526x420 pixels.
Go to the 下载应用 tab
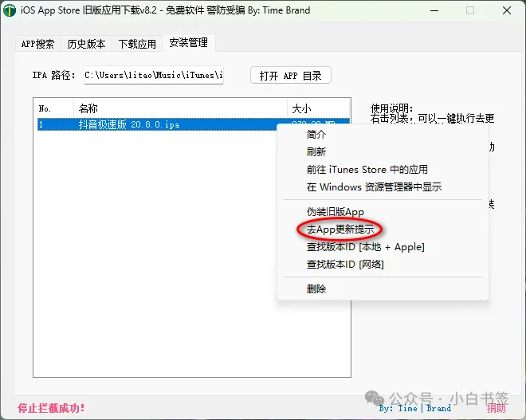point(137,44)
